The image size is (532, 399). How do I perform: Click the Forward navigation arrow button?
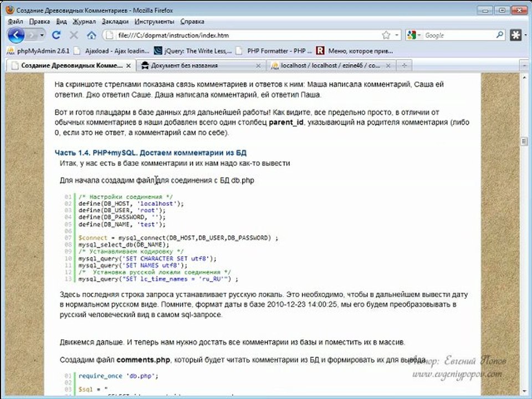click(x=32, y=35)
